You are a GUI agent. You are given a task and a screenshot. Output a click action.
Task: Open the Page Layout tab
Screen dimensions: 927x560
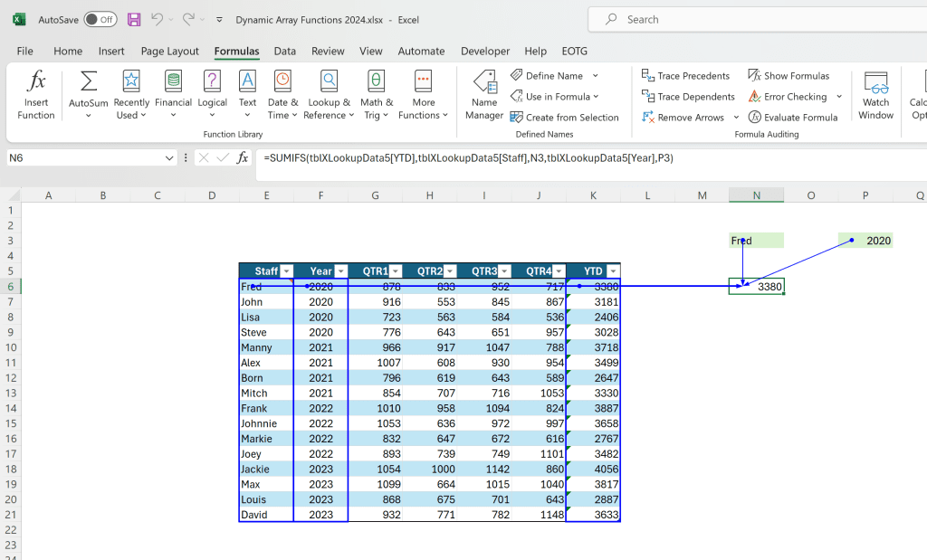coord(170,52)
